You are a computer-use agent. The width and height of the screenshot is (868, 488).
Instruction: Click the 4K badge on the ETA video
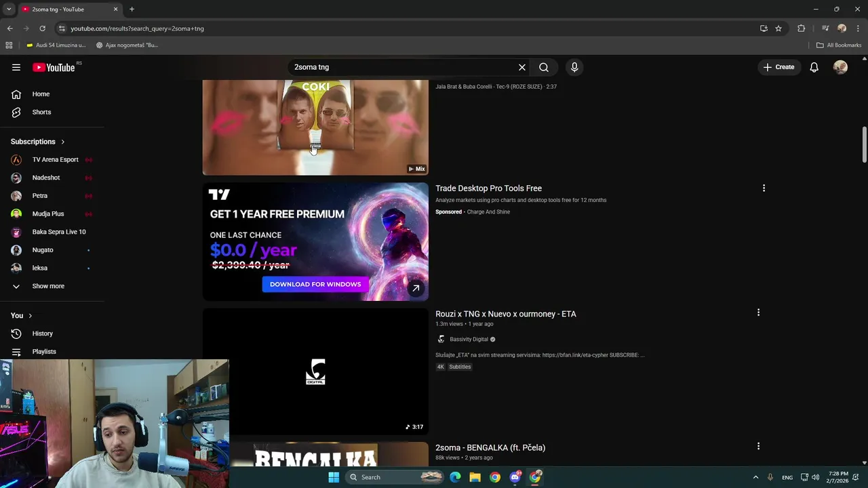(x=440, y=367)
